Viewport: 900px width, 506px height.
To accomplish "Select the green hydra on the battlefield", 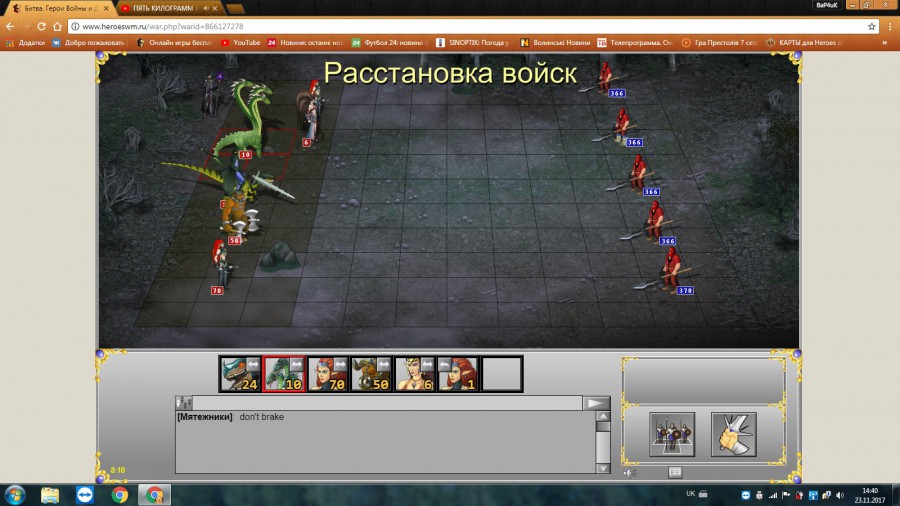I will click(248, 119).
